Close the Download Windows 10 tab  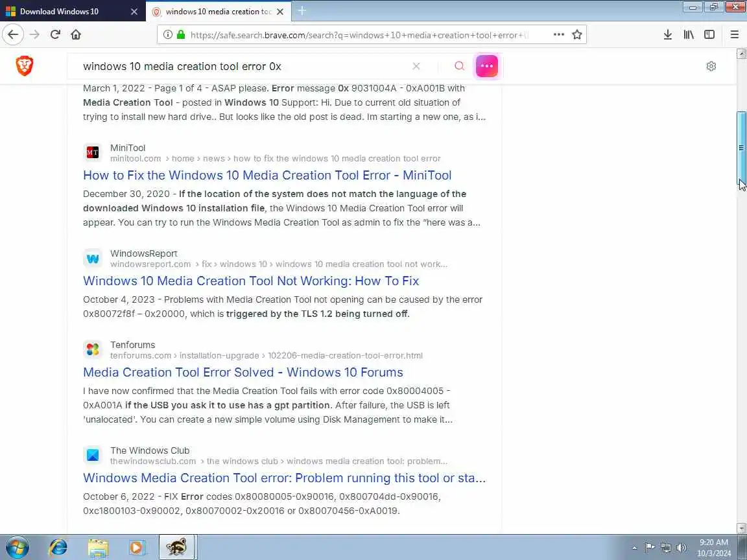[x=134, y=12]
